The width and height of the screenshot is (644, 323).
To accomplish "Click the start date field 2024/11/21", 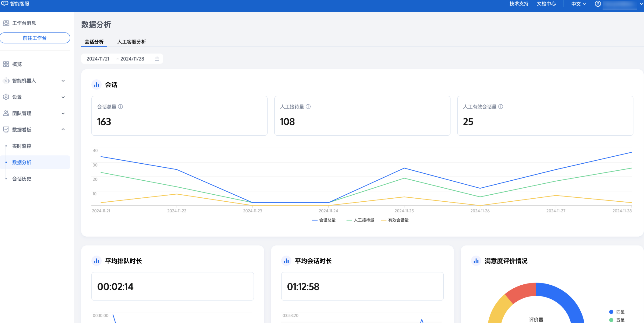I will (x=98, y=59).
